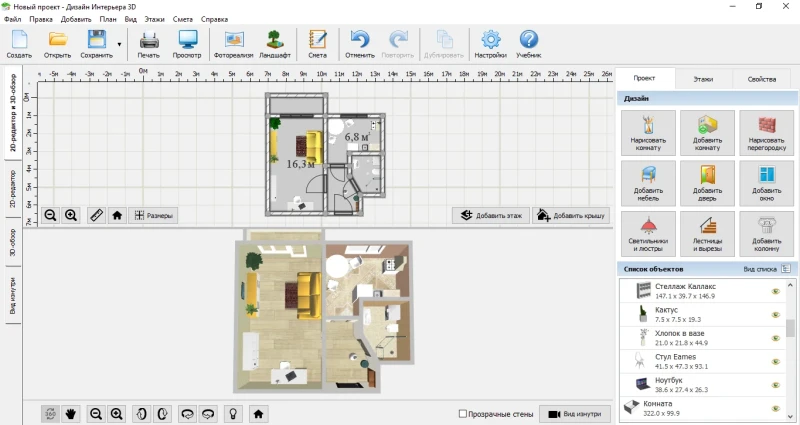Click Добавить крышу button
Viewport: 800px width, 425px height.
(571, 215)
